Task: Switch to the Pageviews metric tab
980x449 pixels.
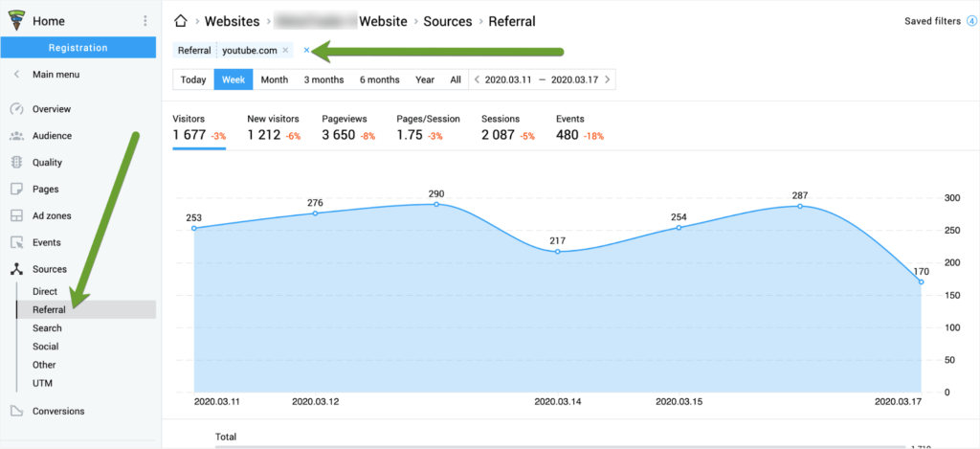Action: tap(348, 127)
